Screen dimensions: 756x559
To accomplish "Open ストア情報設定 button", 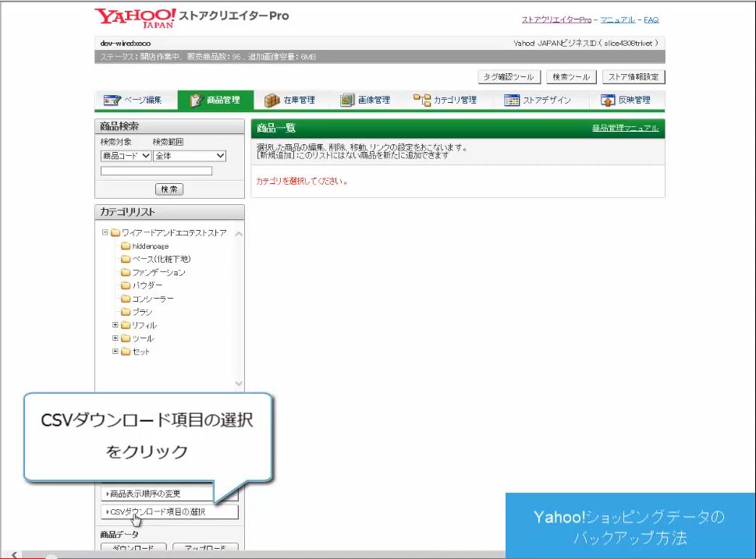I will click(x=634, y=77).
